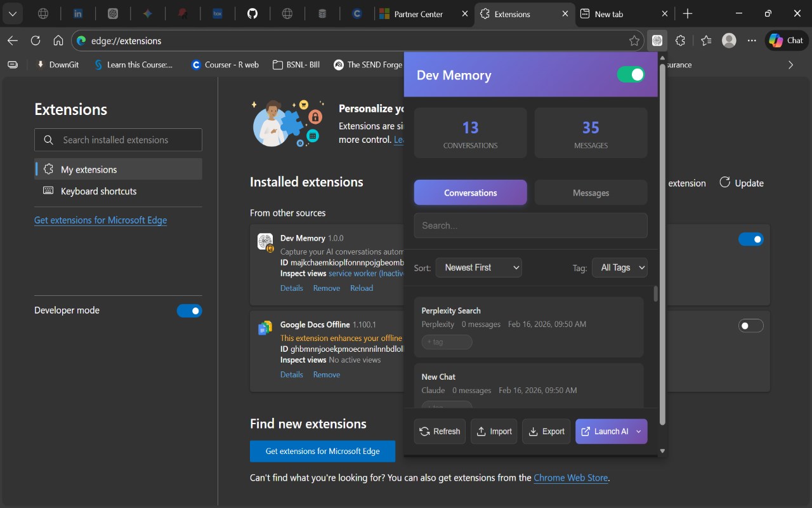
Task: Switch to the New tab browser tab
Action: tap(619, 14)
